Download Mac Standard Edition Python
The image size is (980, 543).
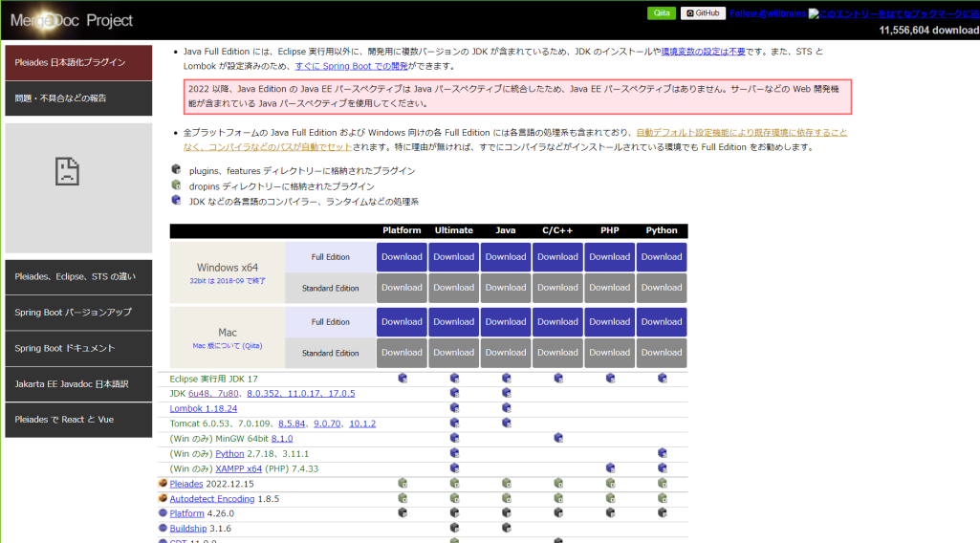tap(662, 353)
